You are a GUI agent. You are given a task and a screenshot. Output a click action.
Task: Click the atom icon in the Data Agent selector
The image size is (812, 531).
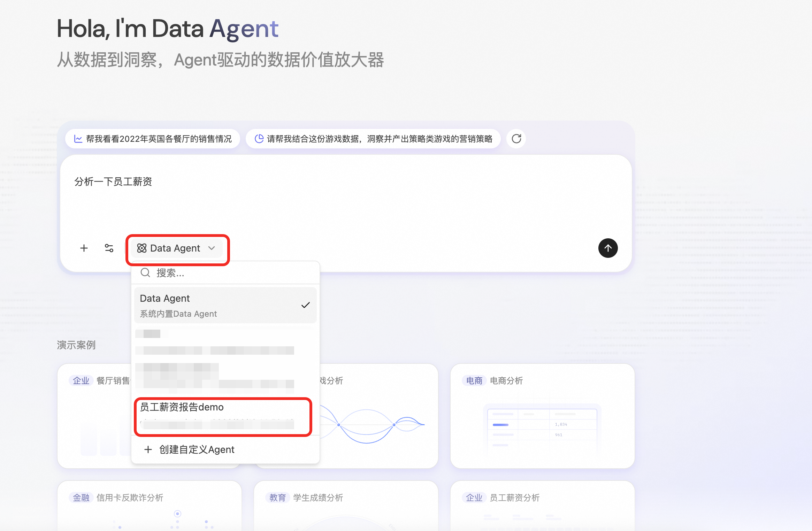point(141,248)
